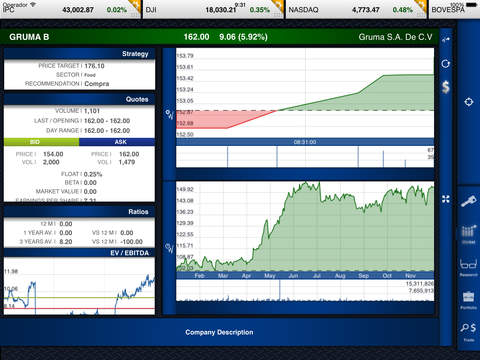The width and height of the screenshot is (480, 360).
Task: Click the 08:31:00 intraday time marker
Action: click(305, 142)
